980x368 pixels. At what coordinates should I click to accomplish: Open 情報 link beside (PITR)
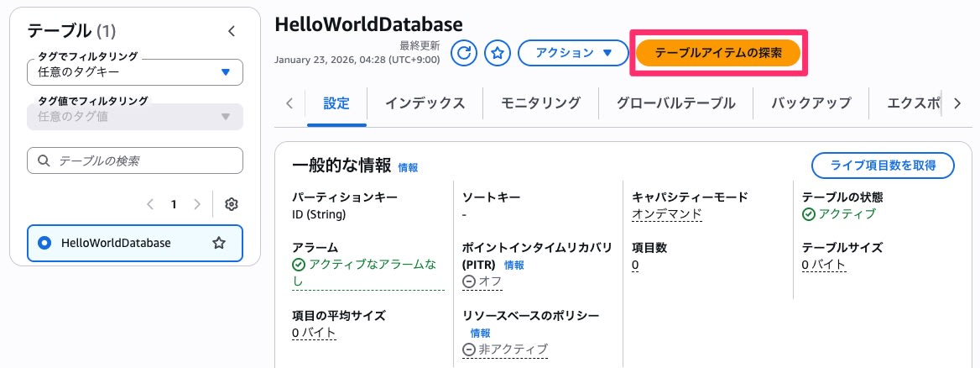[x=514, y=265]
